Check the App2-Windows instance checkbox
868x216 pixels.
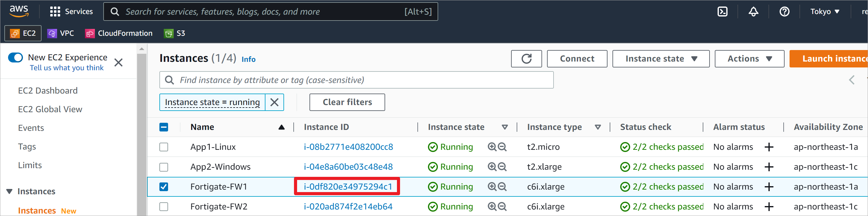pyautogui.click(x=164, y=167)
